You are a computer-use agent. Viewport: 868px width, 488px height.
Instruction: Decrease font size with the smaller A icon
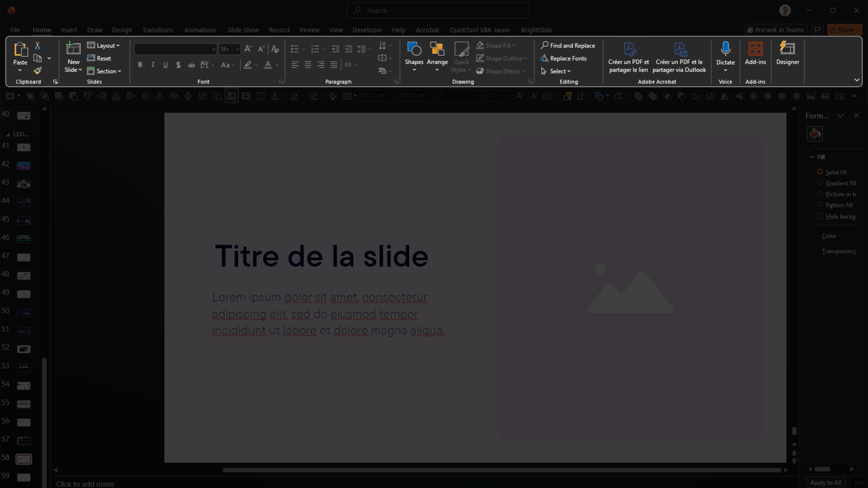[x=261, y=49]
